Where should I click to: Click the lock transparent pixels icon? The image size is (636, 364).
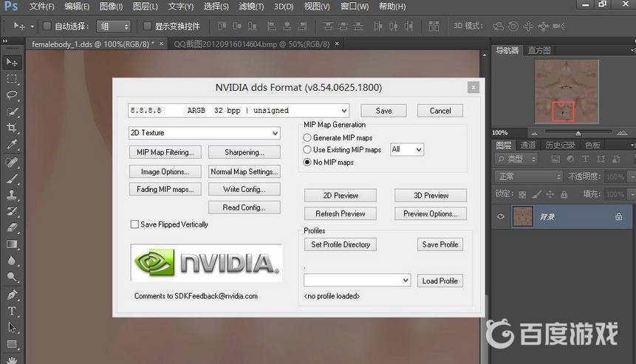click(x=522, y=195)
